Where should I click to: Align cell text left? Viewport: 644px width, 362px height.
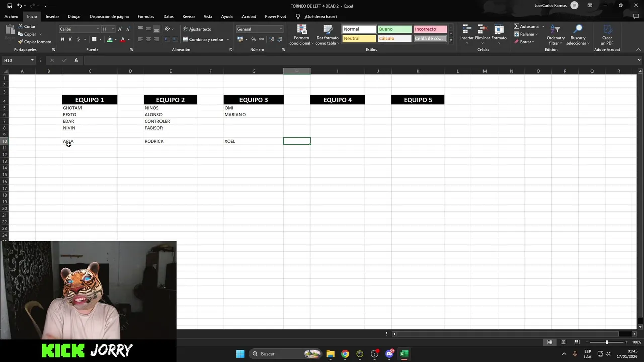pos(140,39)
